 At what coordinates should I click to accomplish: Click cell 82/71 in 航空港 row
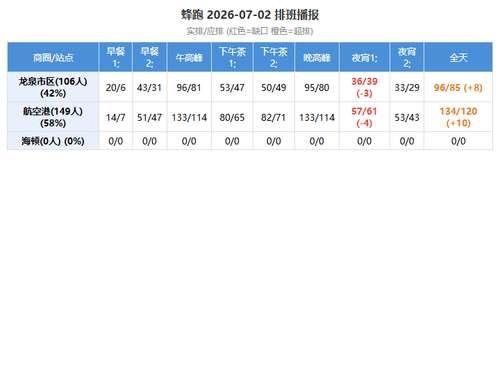pyautogui.click(x=274, y=117)
